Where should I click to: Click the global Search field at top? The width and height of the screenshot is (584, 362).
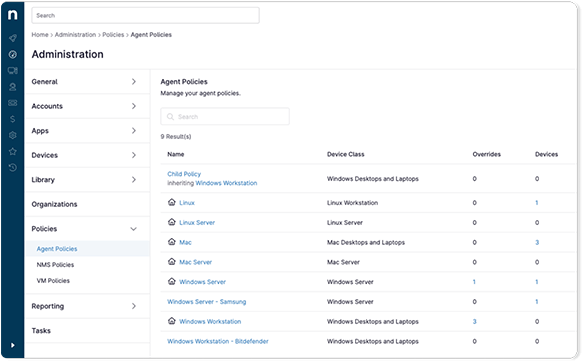(145, 15)
